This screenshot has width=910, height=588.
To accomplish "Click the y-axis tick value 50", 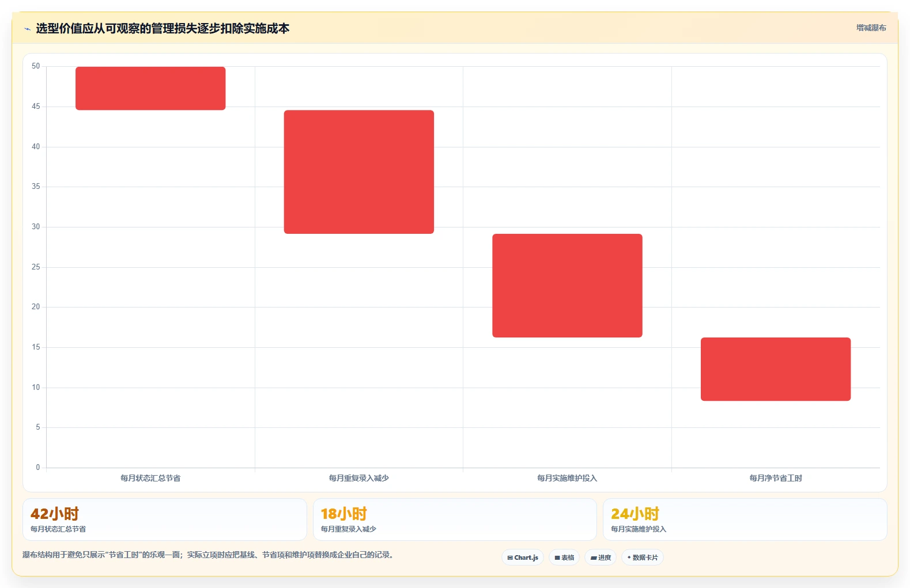I will (36, 66).
